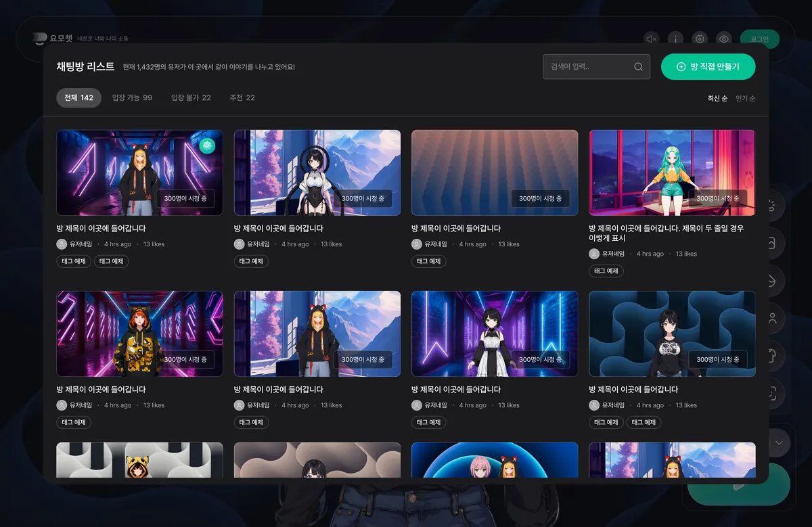Click the two-line title ending 제목이 두 줄일 경우 이렇게 표시
Screen dimensions: 812x527
tap(667, 233)
